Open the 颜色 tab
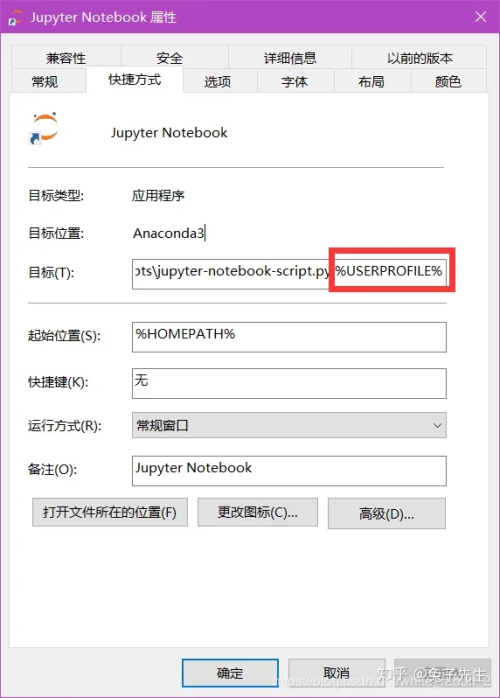 pos(448,81)
